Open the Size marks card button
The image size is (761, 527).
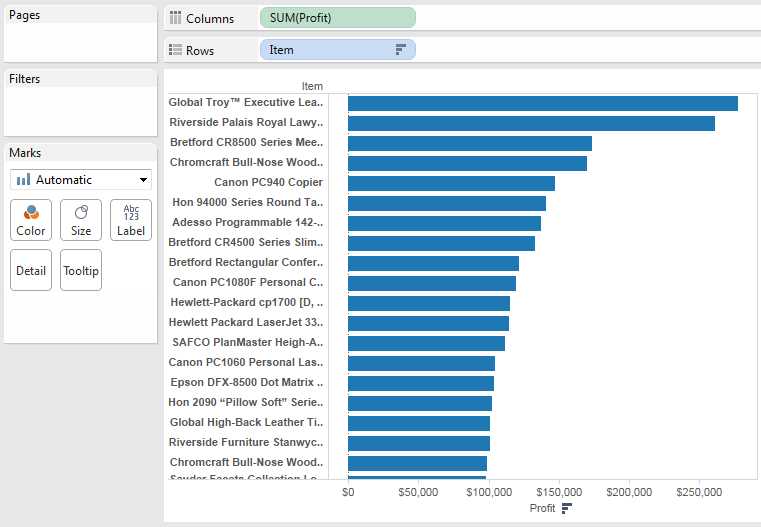81,220
